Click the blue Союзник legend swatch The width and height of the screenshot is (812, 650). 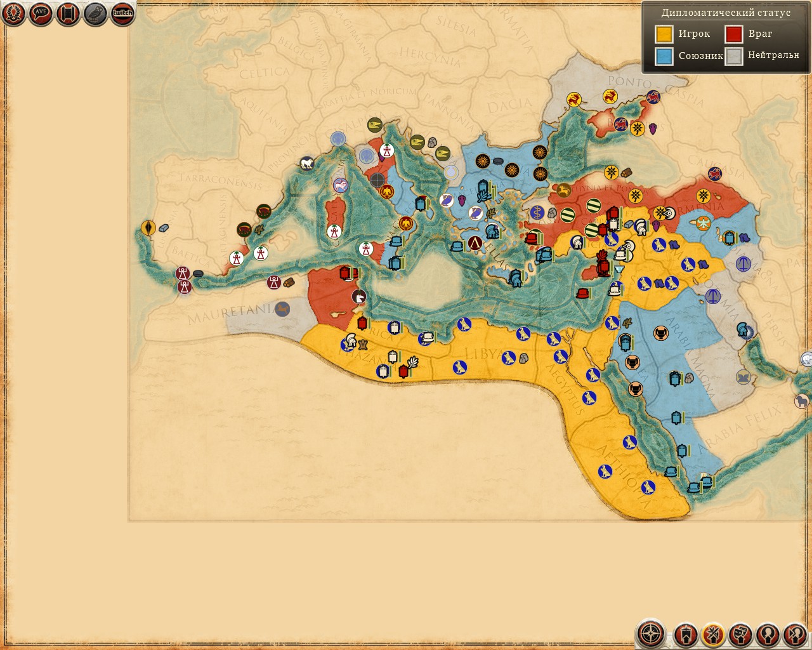664,56
